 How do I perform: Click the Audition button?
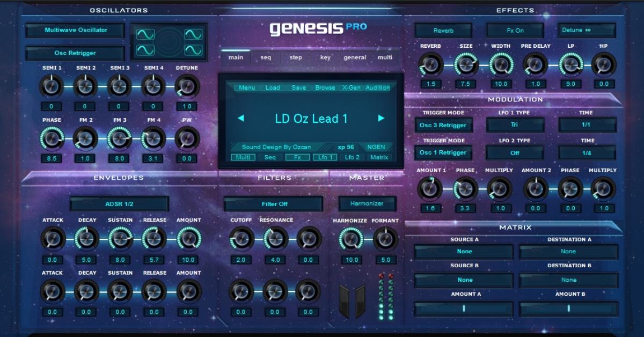(378, 87)
